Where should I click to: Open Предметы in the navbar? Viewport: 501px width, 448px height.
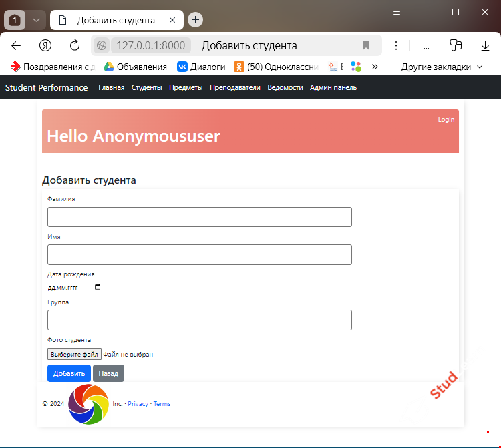[x=186, y=88]
